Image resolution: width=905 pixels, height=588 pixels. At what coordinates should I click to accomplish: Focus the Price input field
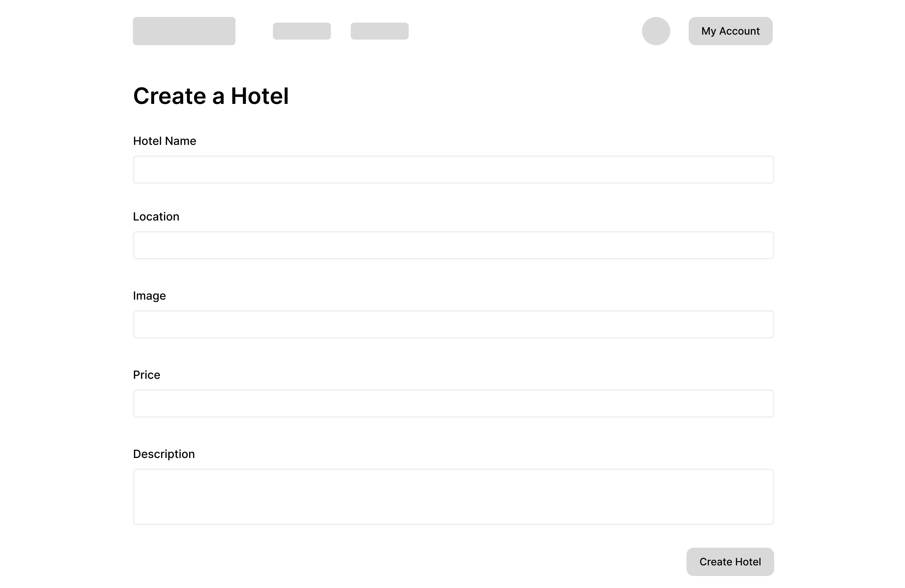pos(453,403)
